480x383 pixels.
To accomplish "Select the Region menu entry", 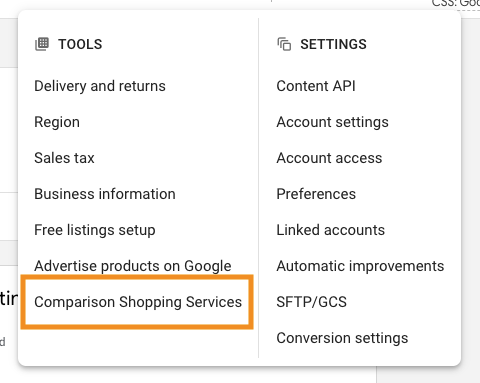I will 57,122.
